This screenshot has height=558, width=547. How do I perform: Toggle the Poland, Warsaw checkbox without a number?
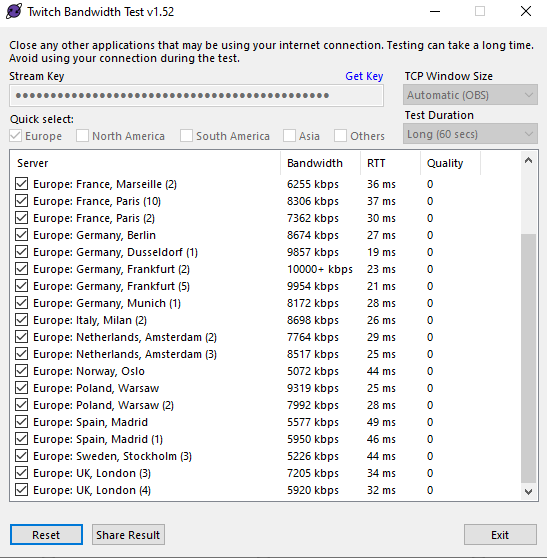(21, 388)
